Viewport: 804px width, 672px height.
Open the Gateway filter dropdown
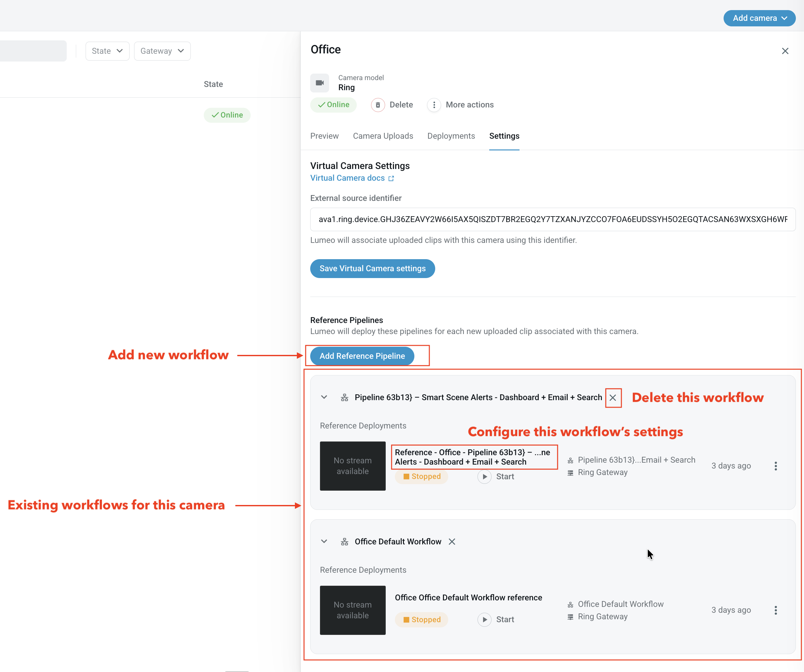pos(162,51)
